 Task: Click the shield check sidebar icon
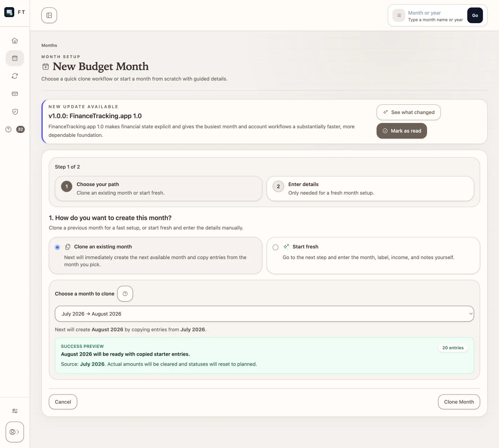click(x=15, y=112)
